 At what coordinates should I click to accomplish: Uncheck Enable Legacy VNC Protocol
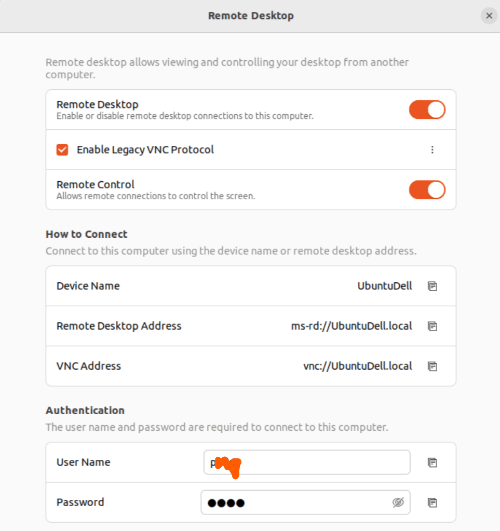tap(62, 150)
